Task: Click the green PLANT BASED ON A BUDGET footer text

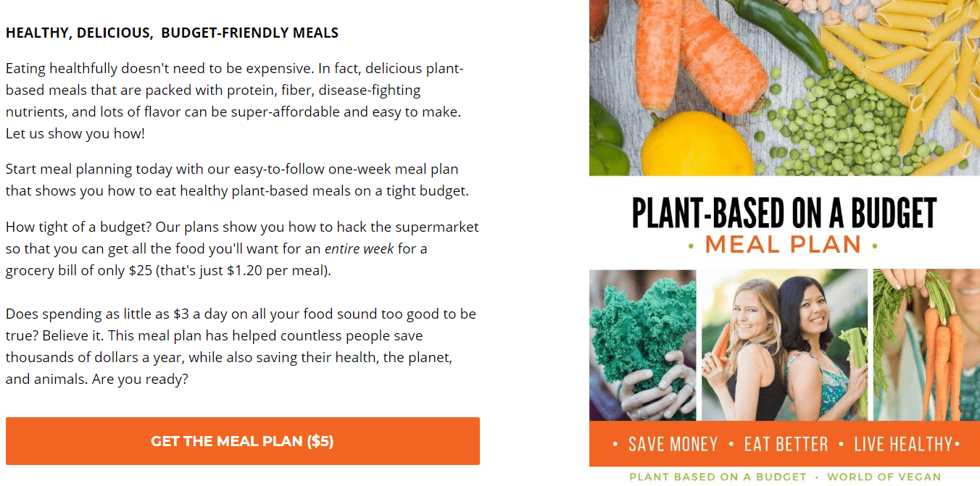Action: (718, 477)
